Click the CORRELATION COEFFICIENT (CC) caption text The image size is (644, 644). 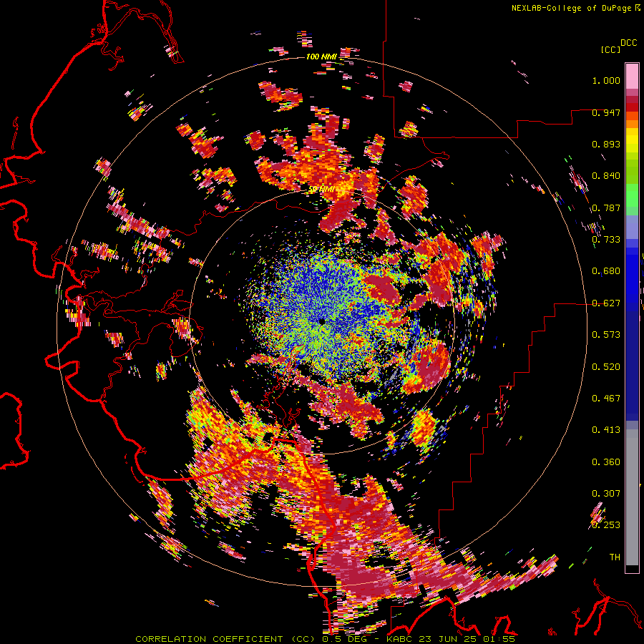coord(226,639)
